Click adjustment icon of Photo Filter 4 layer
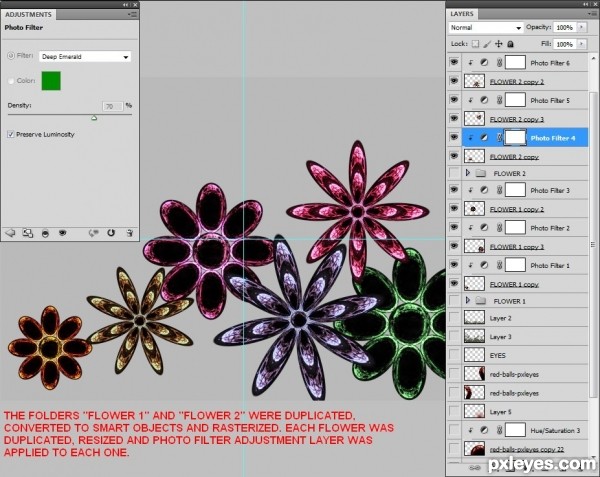Viewport: 600px width, 477px height. pos(484,138)
